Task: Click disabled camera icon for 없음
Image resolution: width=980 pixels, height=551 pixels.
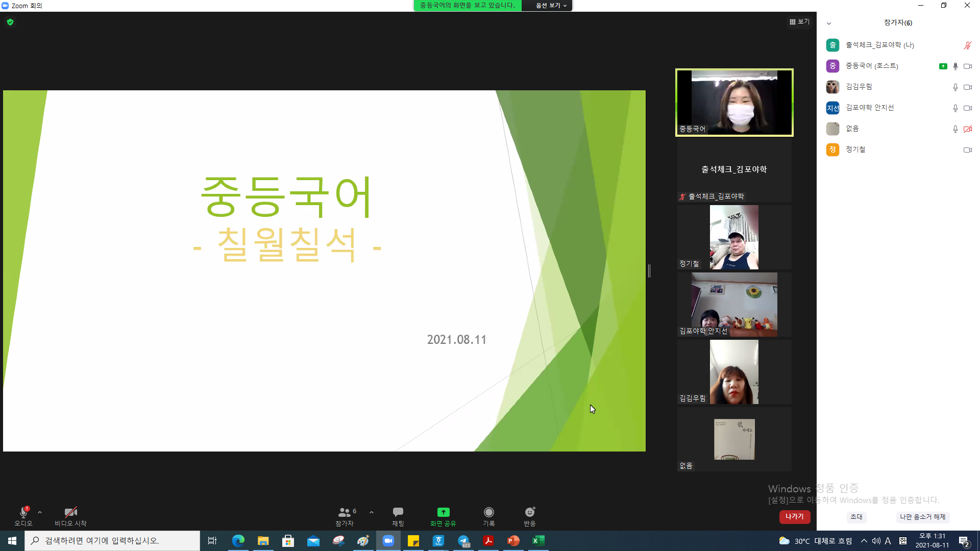Action: point(967,129)
